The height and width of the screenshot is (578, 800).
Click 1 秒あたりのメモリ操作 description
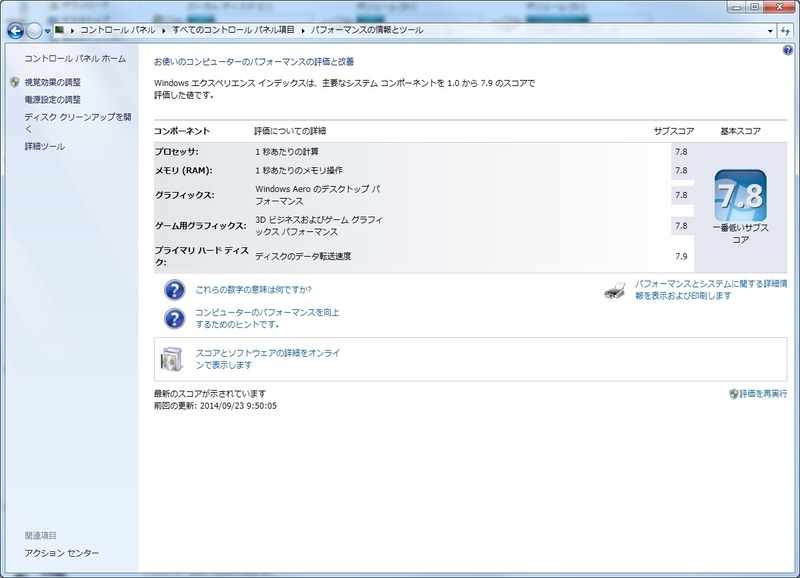pyautogui.click(x=299, y=170)
